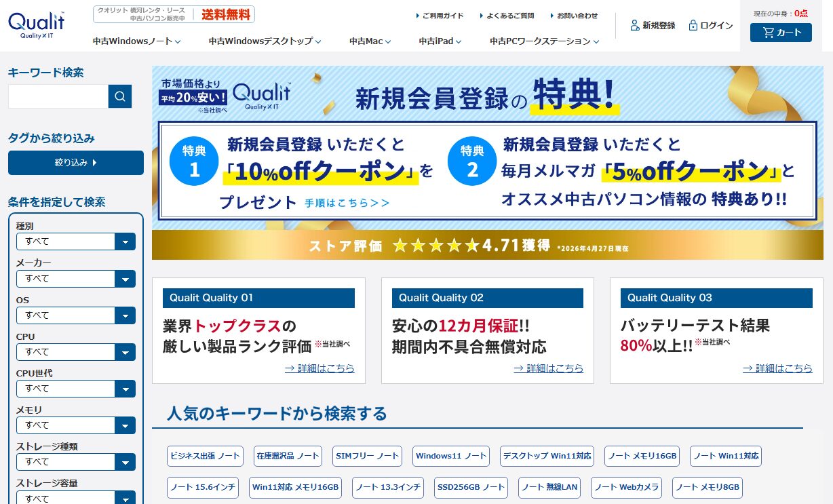833x504 pixels.
Task: Click the 現在の中身：0点 cart status
Action: click(x=781, y=13)
